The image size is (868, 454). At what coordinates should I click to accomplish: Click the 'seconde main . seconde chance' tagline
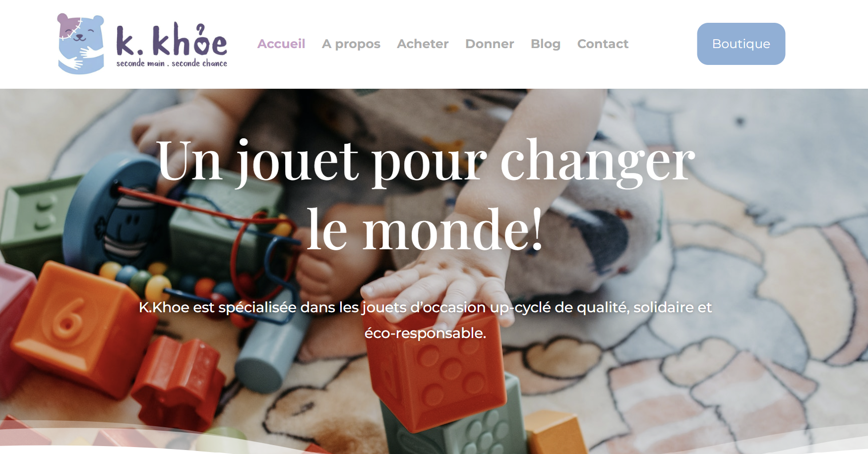(x=172, y=63)
